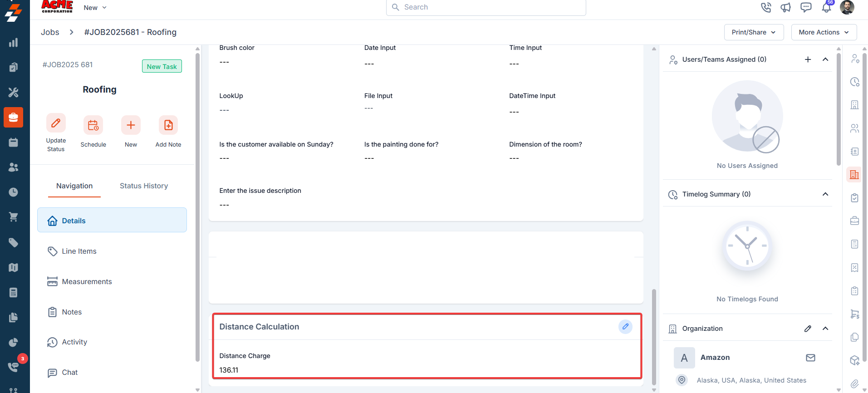The width and height of the screenshot is (868, 393).
Task: Open the price tag sidebar icon
Action: coord(14,242)
